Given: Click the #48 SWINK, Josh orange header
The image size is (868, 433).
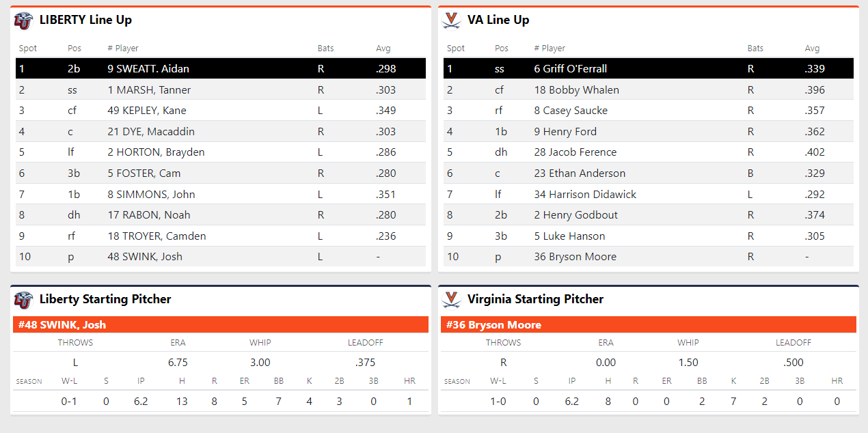Looking at the screenshot, I should pos(220,325).
